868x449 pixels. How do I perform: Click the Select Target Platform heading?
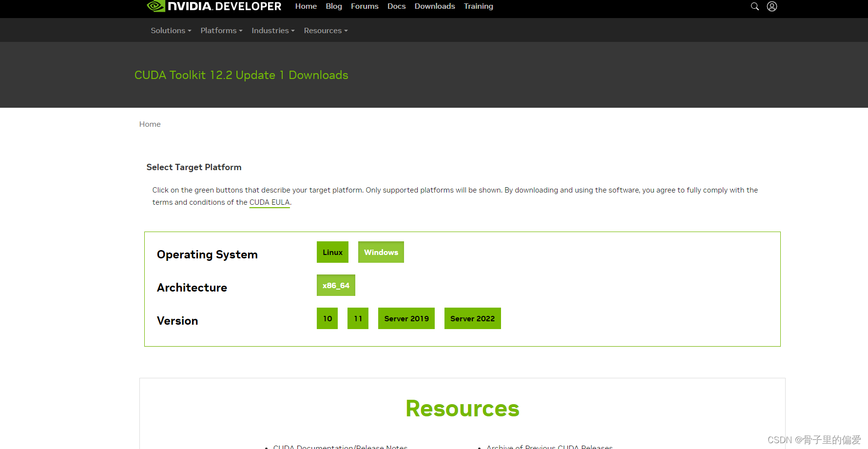coord(194,167)
